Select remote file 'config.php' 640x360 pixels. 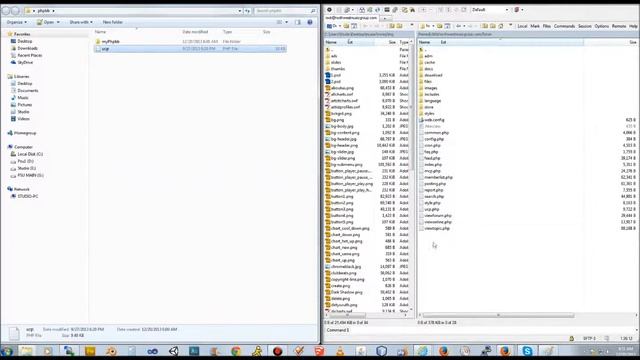tap(433, 139)
